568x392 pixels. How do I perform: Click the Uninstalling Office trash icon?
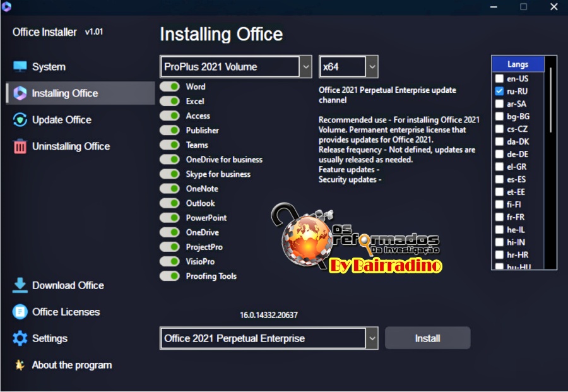click(x=20, y=146)
